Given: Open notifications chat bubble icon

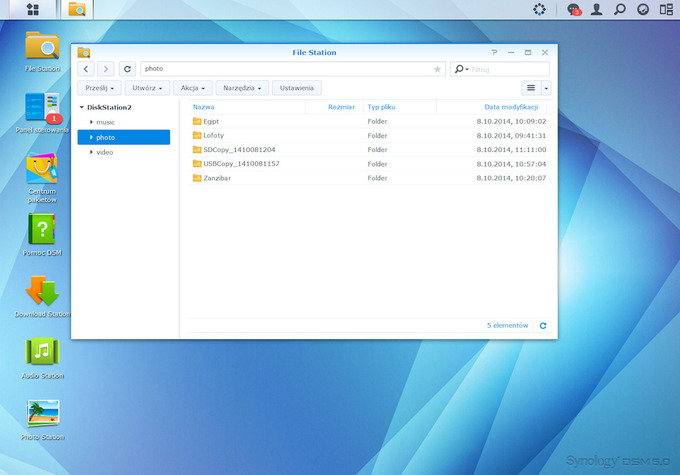Looking at the screenshot, I should 574,9.
